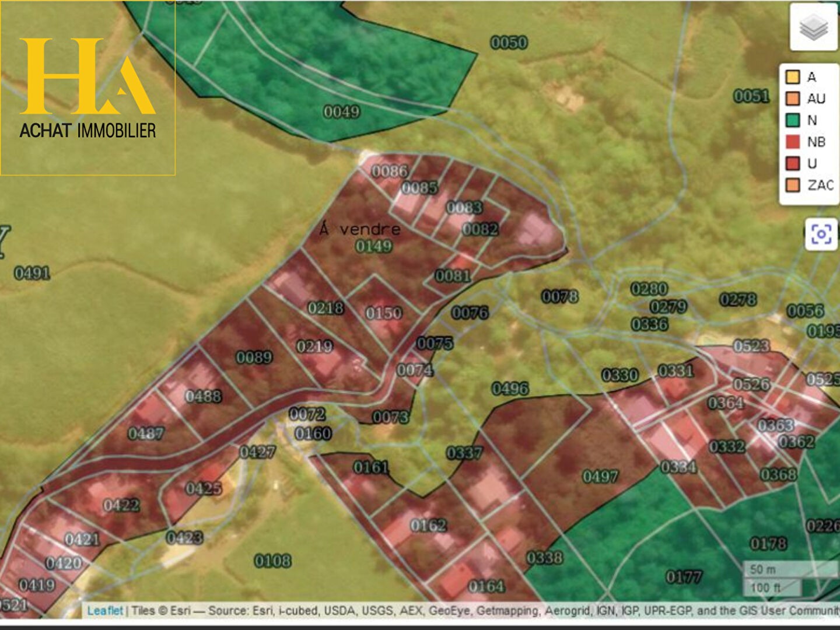Select parcel label 0219
Image resolution: width=840 pixels, height=630 pixels.
314,346
